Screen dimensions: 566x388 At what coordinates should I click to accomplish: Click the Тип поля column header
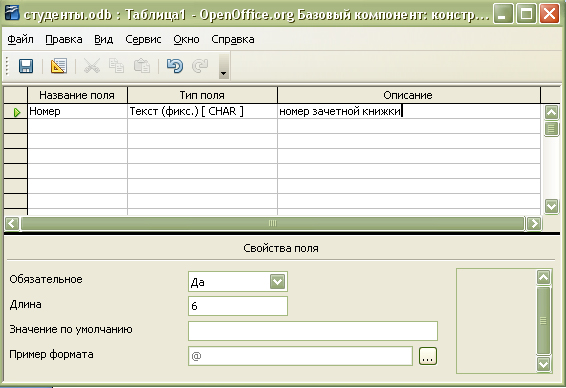202,95
